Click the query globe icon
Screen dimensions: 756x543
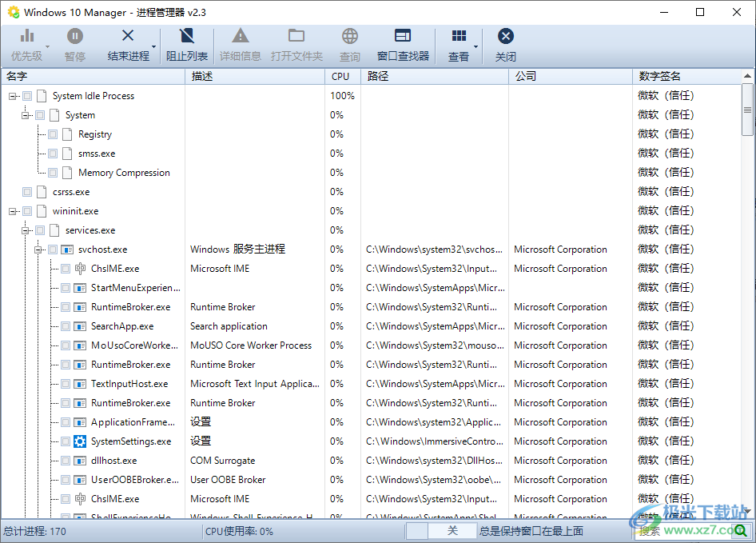[x=349, y=36]
